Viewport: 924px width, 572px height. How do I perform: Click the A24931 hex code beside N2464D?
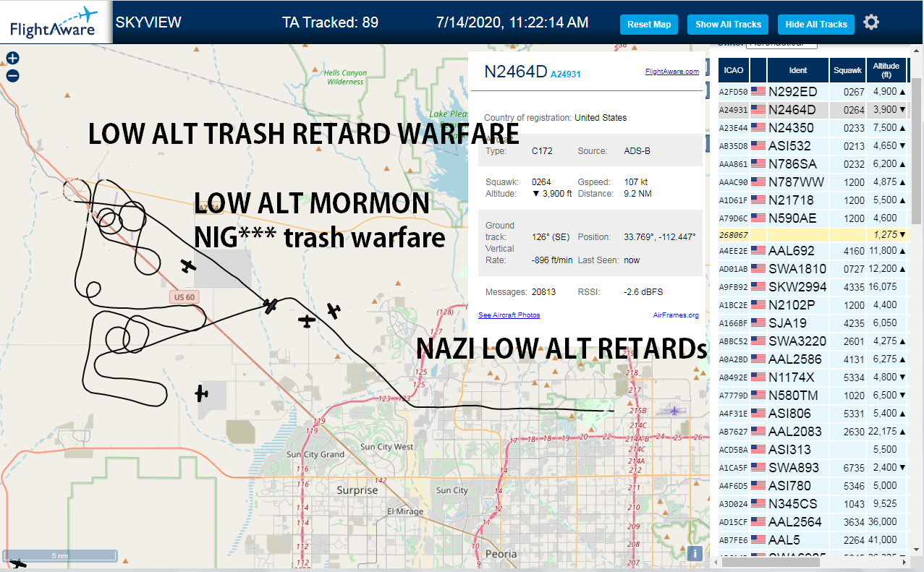click(x=565, y=74)
